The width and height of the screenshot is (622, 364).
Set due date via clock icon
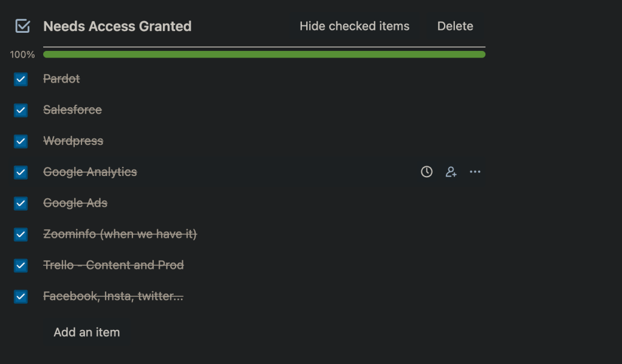point(427,172)
